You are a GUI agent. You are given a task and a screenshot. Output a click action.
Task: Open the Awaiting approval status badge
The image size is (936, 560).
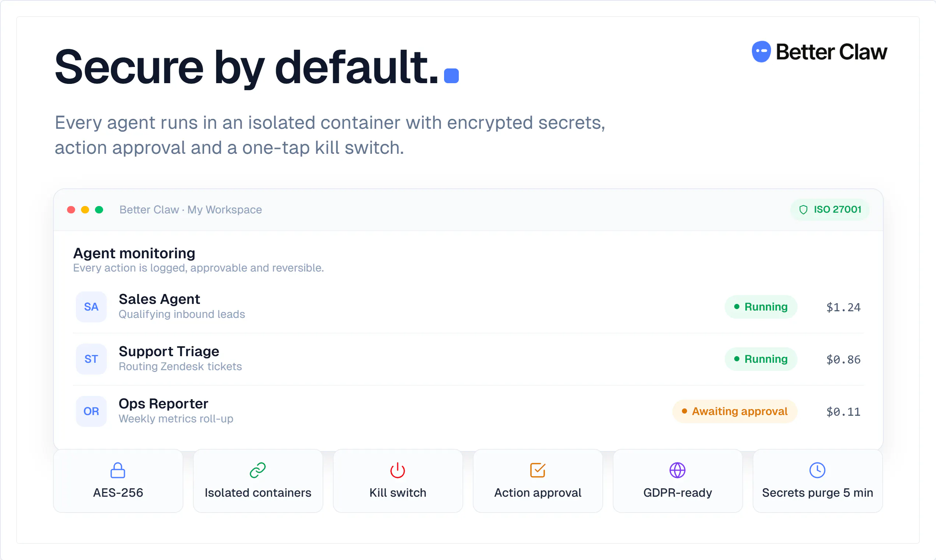pos(735,411)
